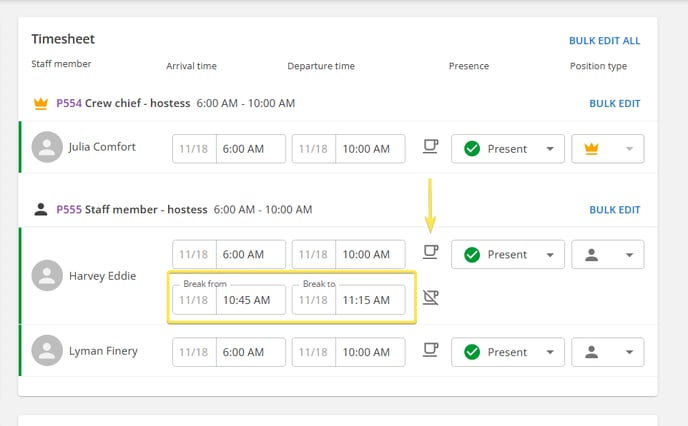
Task: Edit Julia Comfort's 6:00 AM arrival time
Action: 251,149
